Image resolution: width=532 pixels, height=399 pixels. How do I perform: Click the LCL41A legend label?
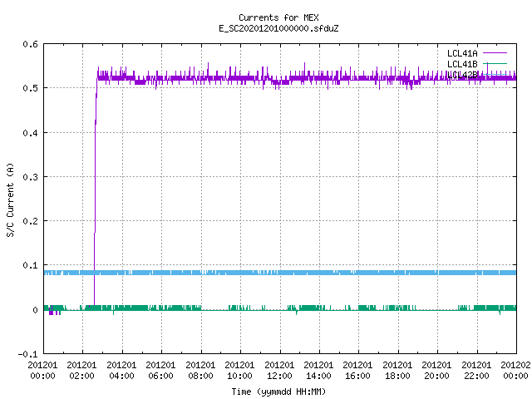[x=462, y=53]
